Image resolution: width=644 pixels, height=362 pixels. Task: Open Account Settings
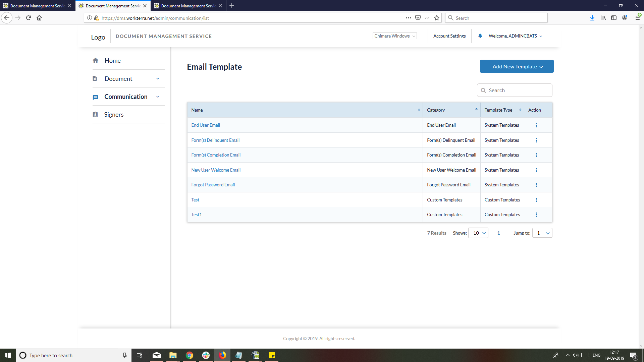(x=449, y=36)
